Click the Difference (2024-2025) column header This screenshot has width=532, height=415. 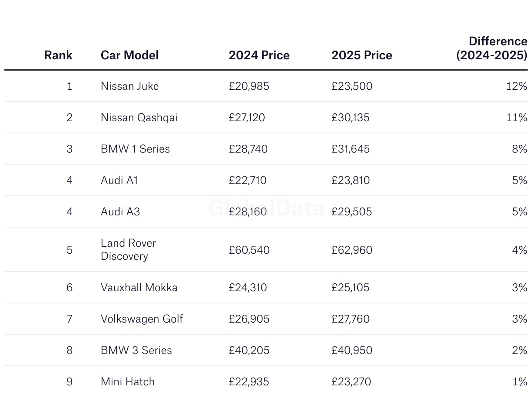tap(492, 48)
